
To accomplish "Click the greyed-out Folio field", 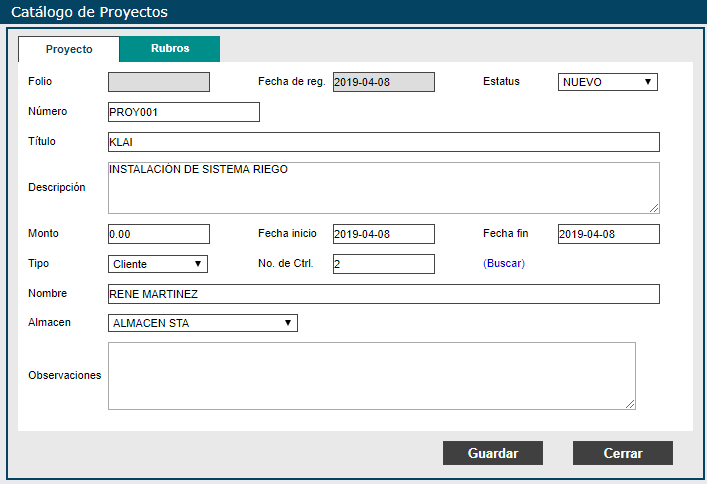I will 158,82.
